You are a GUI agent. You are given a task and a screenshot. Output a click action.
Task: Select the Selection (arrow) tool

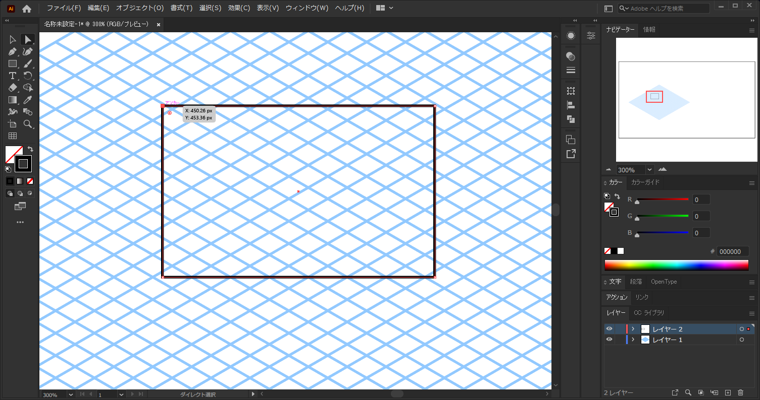pyautogui.click(x=13, y=40)
